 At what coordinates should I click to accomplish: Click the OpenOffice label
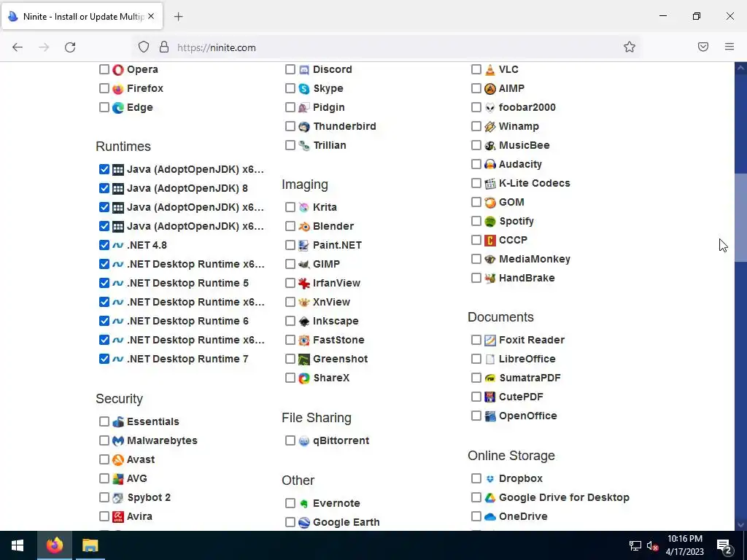pos(528,416)
